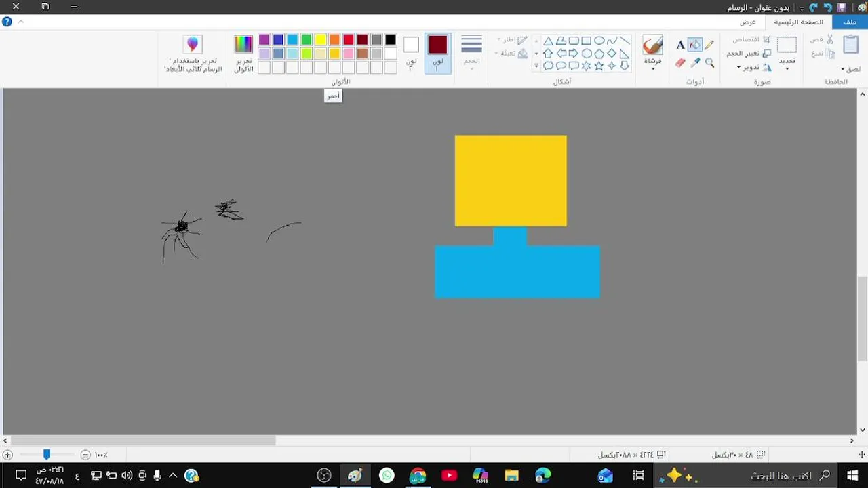Screen dimensions: 868x488
Task: Choose the Rectangle shape
Action: click(587, 41)
